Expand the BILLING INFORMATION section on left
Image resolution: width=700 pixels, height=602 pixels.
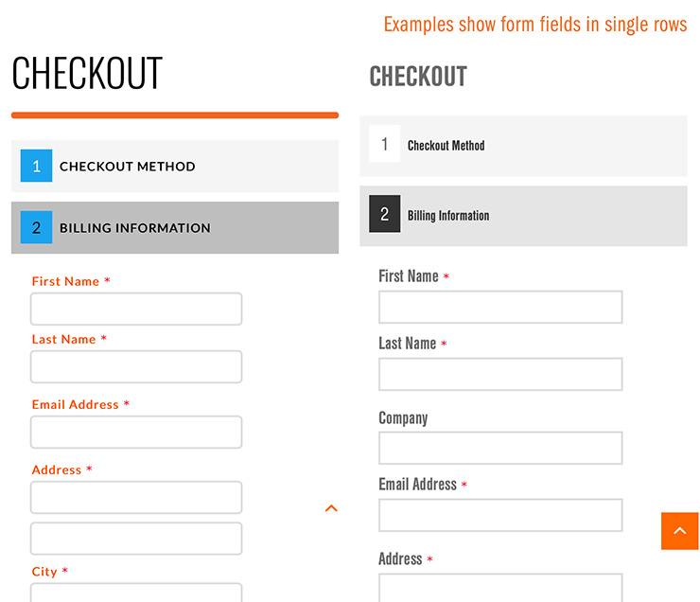coord(175,228)
